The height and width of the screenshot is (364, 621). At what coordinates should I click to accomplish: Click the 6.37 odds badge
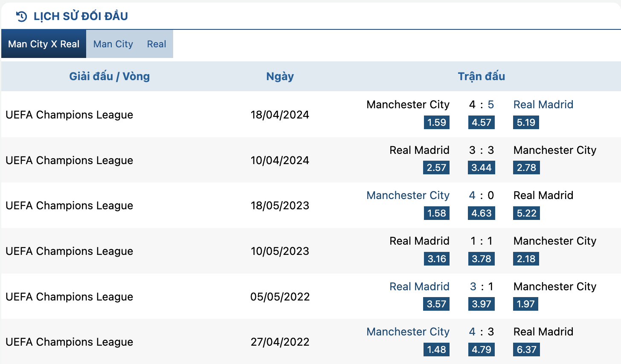coord(526,350)
